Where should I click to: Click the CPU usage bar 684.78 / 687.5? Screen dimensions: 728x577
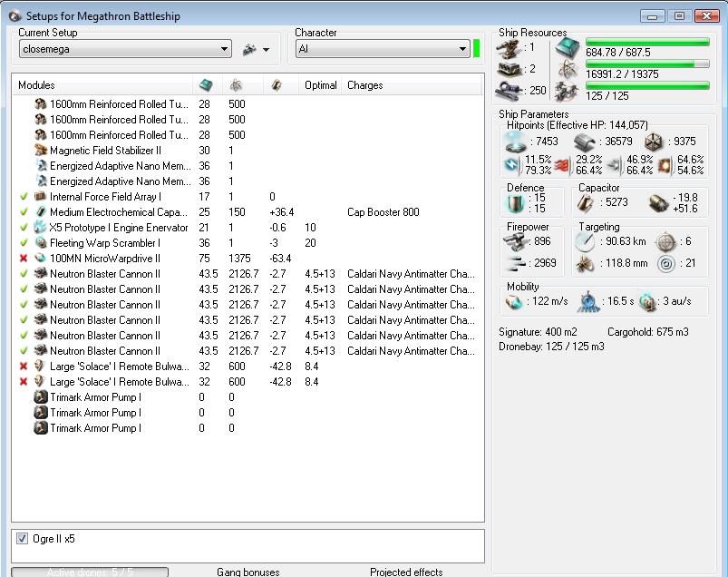coord(647,43)
